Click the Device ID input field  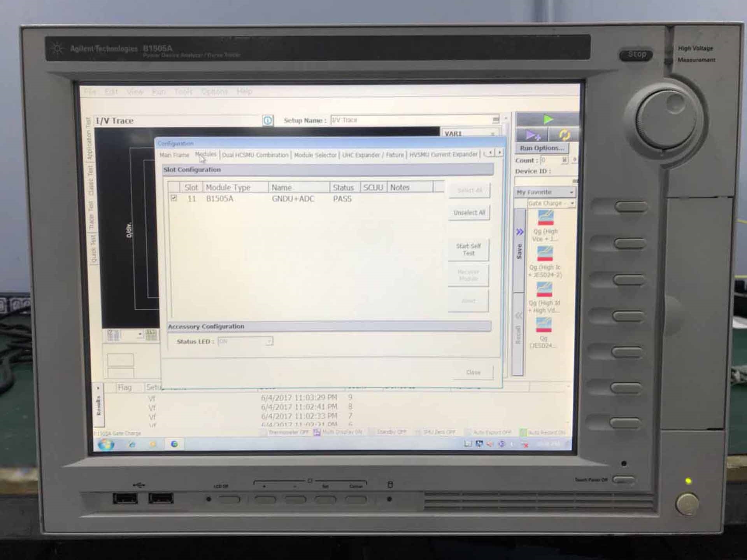point(544,181)
